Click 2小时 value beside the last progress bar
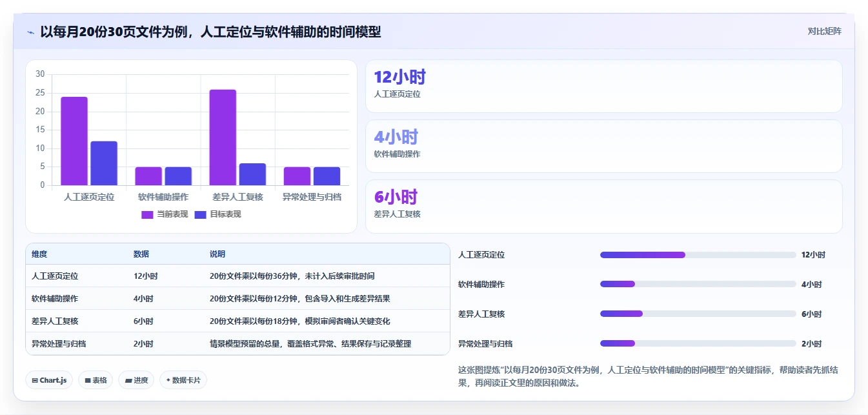Screen dimensions: 868x415 (x=811, y=343)
